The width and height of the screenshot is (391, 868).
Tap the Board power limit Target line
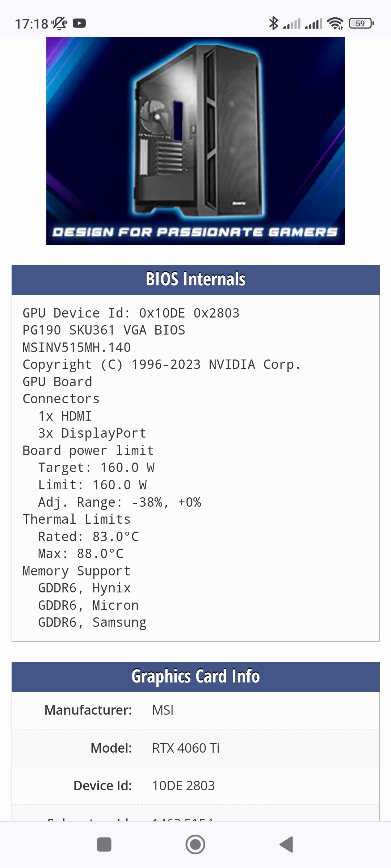click(x=96, y=468)
